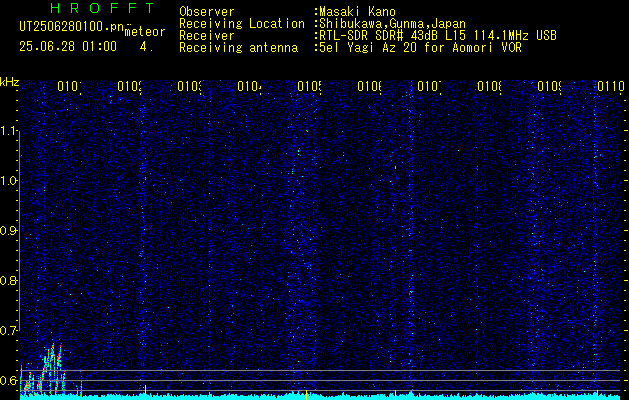
Task: Click the 0.6 frequency axis label
Action: pyautogui.click(x=9, y=380)
